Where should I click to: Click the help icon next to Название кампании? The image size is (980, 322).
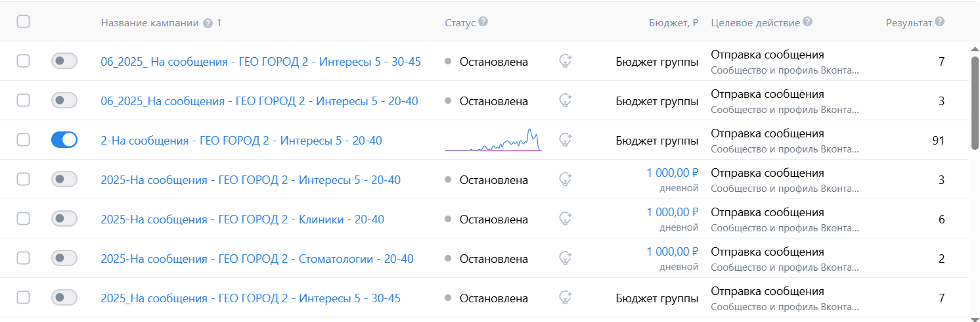point(208,23)
